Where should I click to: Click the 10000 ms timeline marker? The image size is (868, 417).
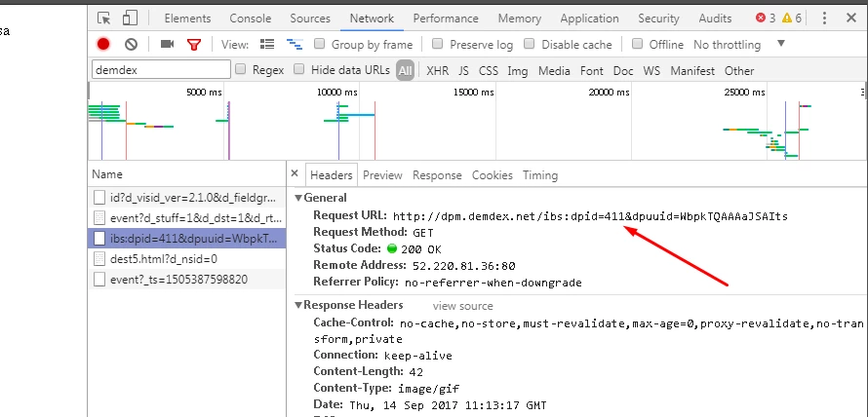coord(336,92)
